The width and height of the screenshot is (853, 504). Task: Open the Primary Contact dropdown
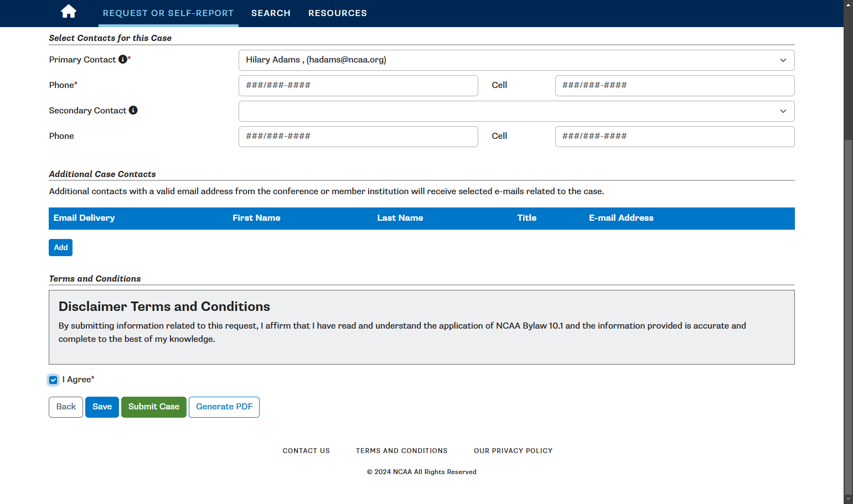click(x=516, y=60)
